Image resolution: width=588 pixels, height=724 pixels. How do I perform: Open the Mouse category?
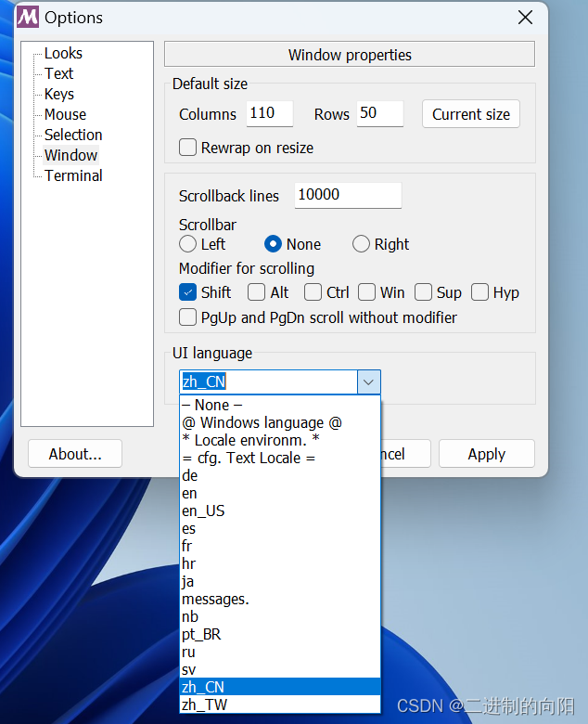[65, 114]
